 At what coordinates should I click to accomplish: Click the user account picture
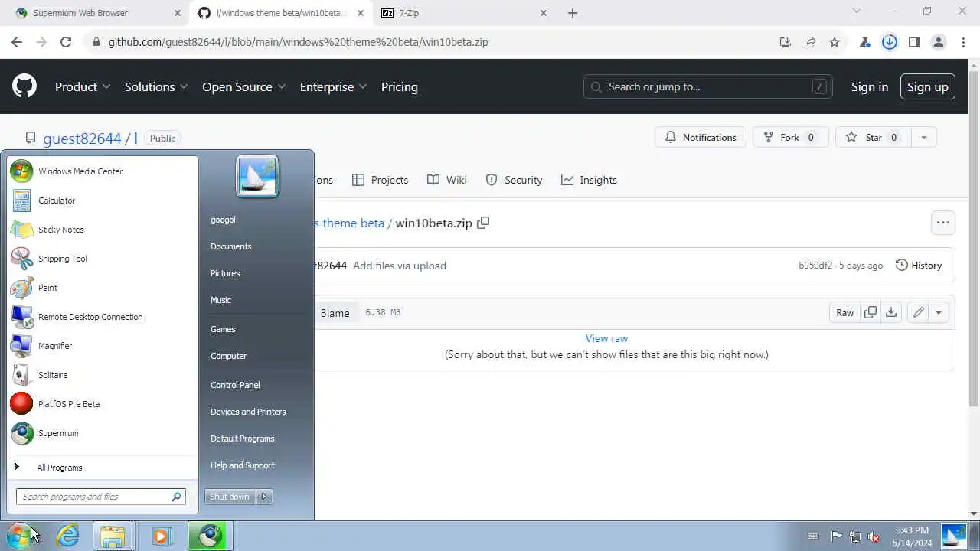tap(257, 176)
